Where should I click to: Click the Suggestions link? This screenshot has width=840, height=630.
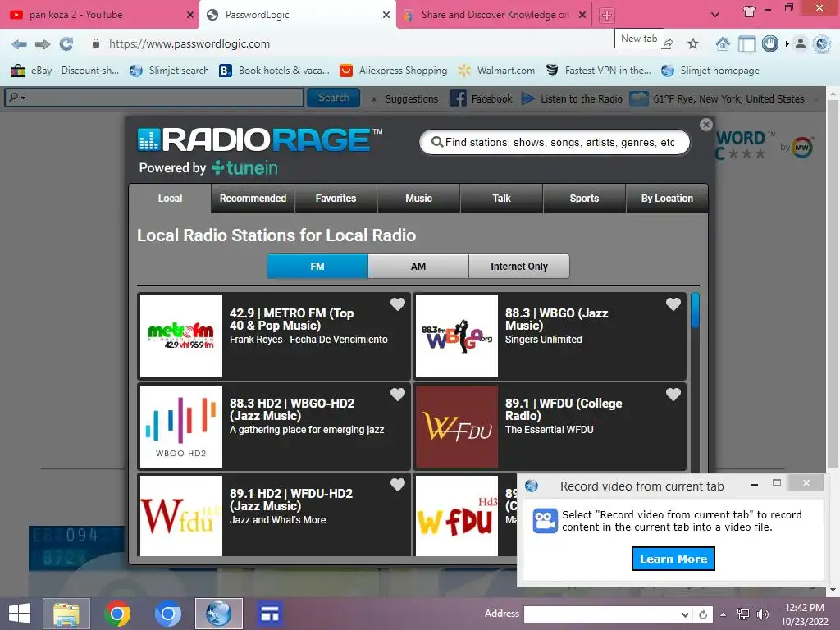click(x=412, y=99)
